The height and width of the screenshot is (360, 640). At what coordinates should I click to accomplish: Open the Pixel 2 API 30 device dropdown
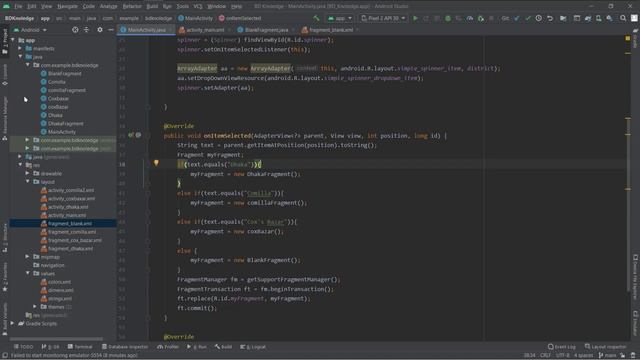(383, 18)
